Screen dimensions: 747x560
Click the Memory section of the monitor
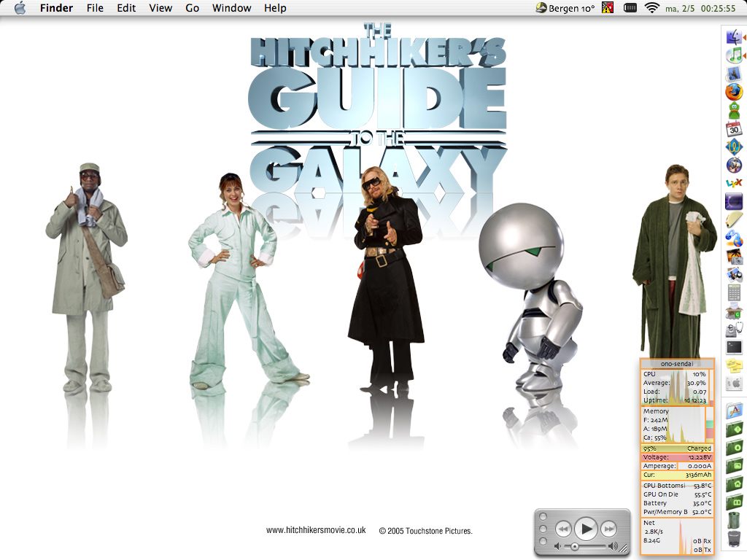click(x=677, y=425)
